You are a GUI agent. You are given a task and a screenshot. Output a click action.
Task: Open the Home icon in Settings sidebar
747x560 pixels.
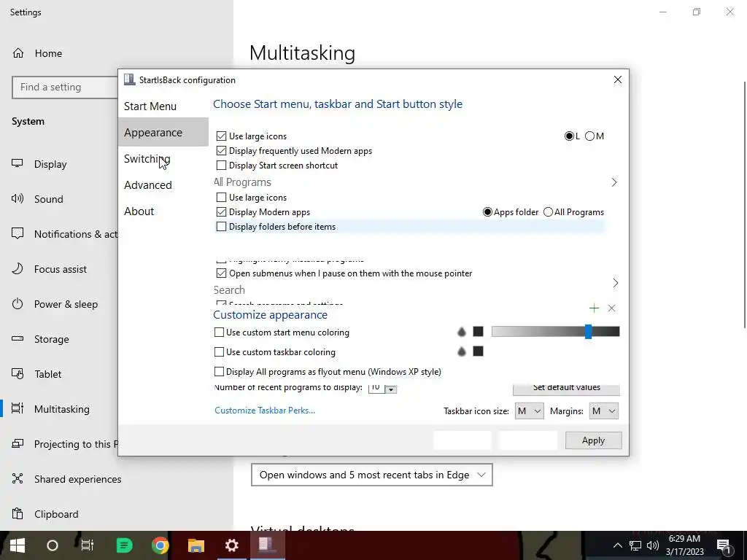point(18,52)
